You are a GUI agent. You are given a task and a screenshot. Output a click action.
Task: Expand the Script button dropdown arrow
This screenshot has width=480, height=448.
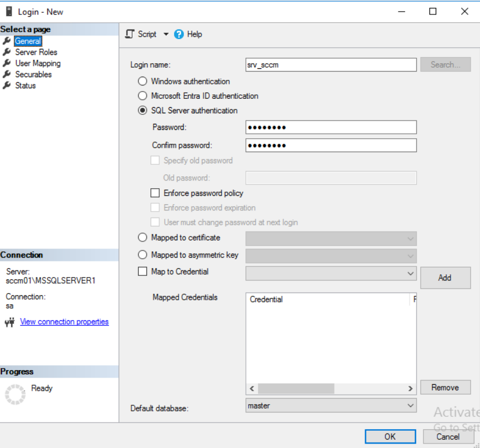click(x=165, y=34)
